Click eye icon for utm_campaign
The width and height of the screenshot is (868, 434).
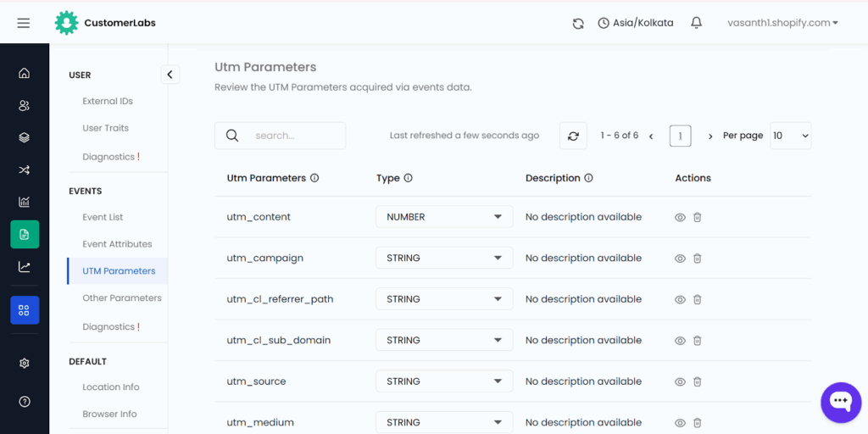[x=681, y=259]
